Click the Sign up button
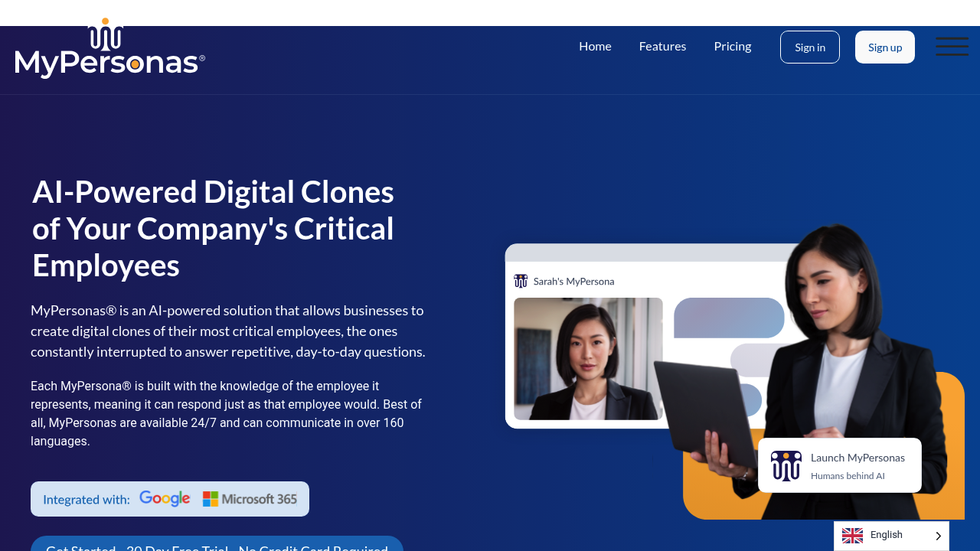This screenshot has width=980, height=551. pos(885,47)
